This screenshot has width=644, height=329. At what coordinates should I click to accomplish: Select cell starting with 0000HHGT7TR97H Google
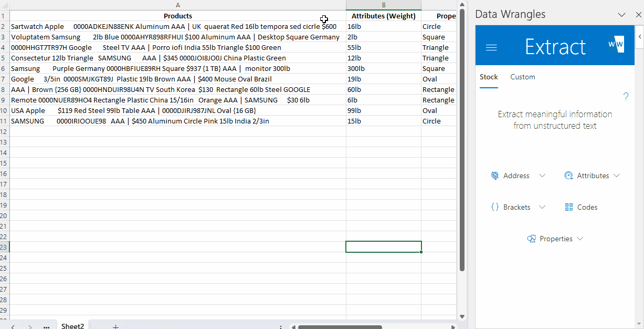tap(178, 47)
